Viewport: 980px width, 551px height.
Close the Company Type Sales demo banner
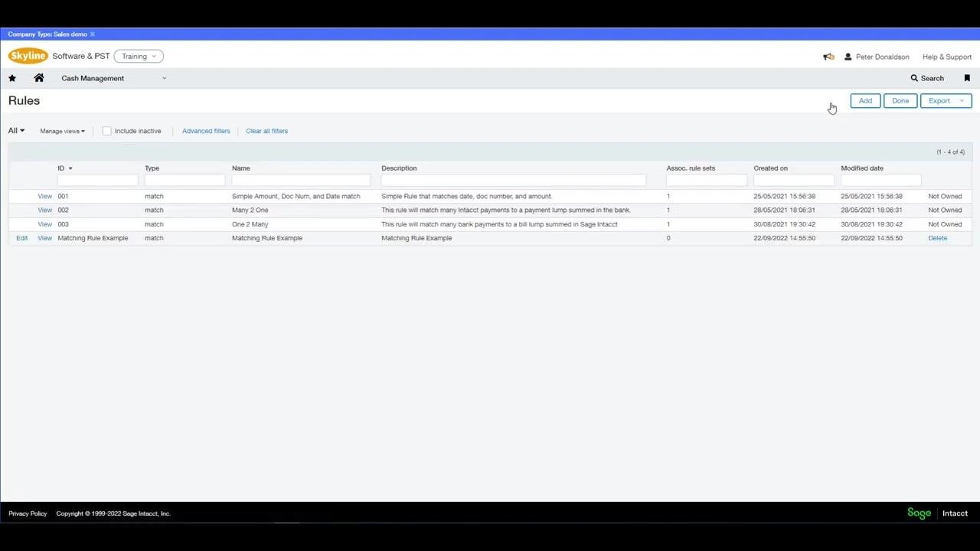click(93, 34)
